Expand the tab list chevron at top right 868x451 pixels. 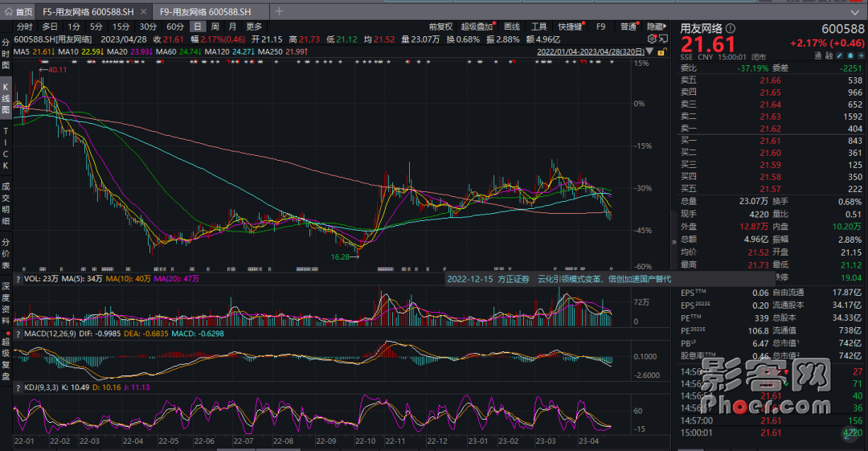(x=854, y=11)
